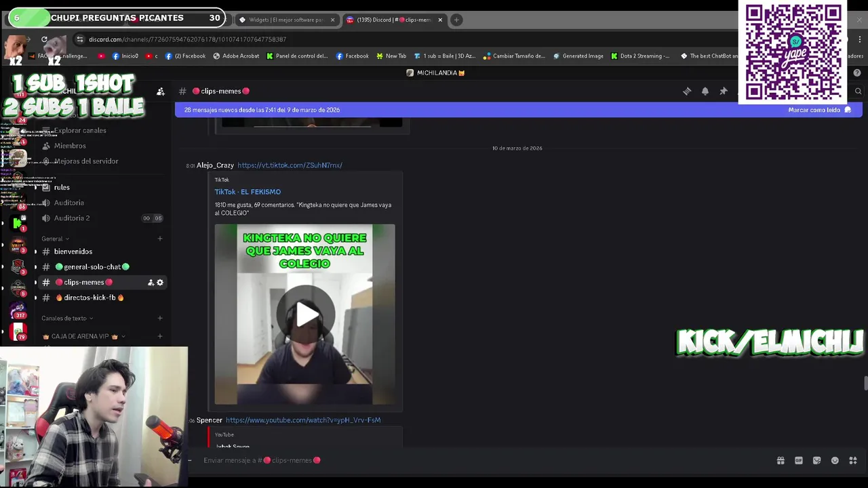Open directos-kick-fb channel
The width and height of the screenshot is (868, 488).
pos(90,298)
